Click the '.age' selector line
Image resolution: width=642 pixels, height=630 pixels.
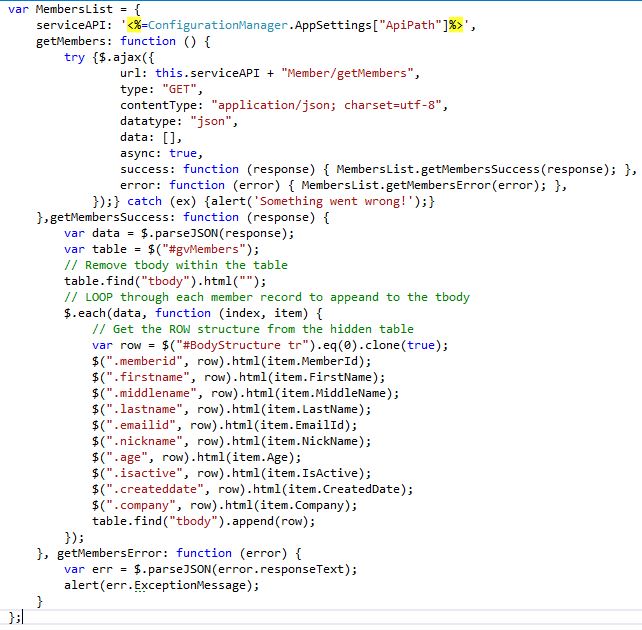pyautogui.click(x=197, y=457)
